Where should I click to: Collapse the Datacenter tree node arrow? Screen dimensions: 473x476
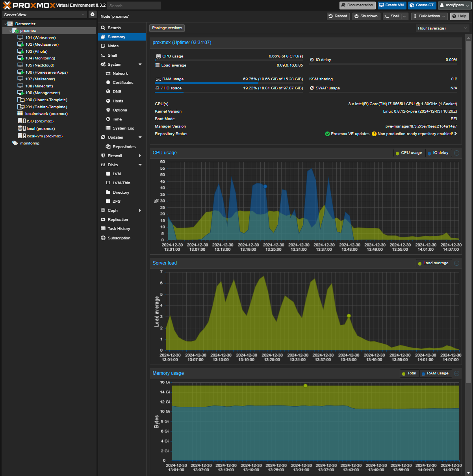click(5, 24)
